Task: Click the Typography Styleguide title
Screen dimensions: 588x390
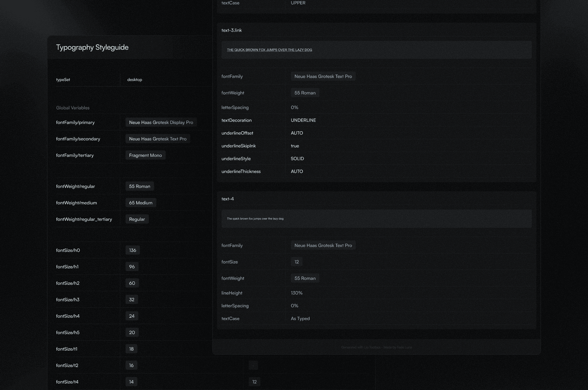Action: tap(92, 47)
